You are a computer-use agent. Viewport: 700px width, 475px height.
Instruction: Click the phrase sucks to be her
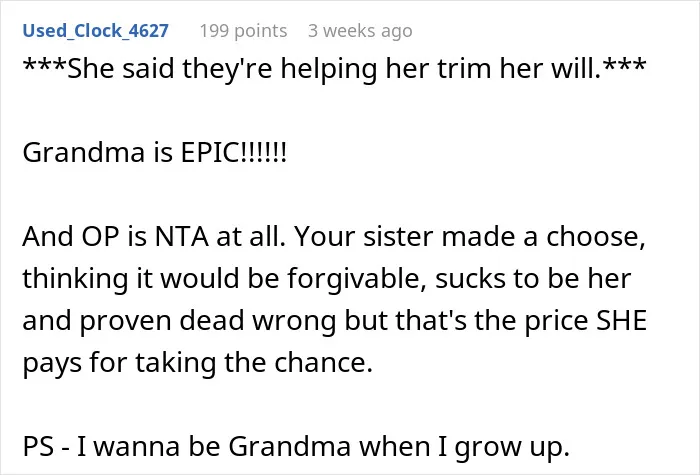pyautogui.click(x=533, y=279)
